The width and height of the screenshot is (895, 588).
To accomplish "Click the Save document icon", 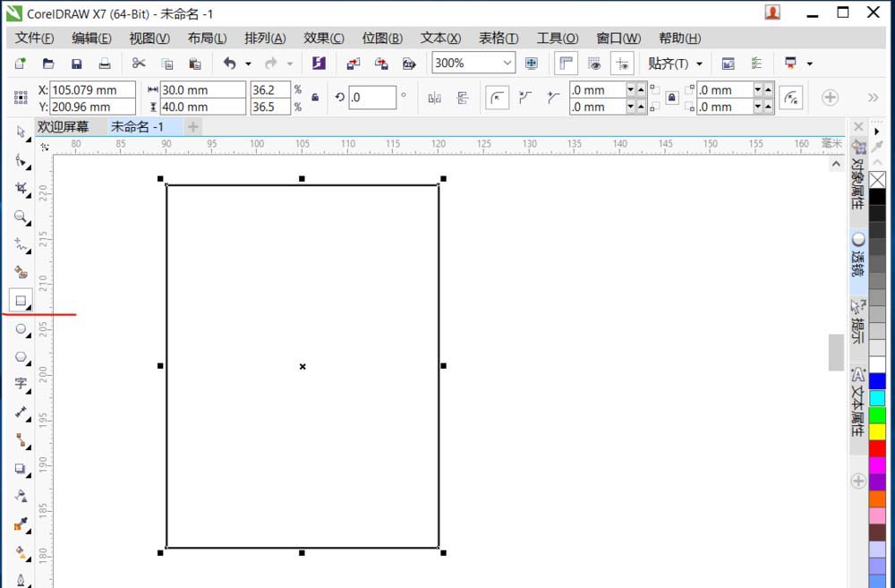I will (x=77, y=64).
